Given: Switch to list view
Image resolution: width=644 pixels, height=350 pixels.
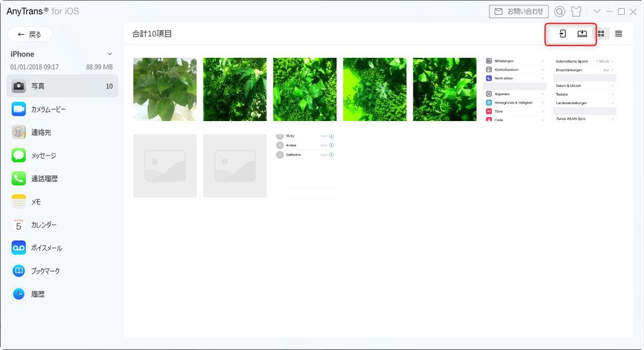Looking at the screenshot, I should [x=618, y=34].
